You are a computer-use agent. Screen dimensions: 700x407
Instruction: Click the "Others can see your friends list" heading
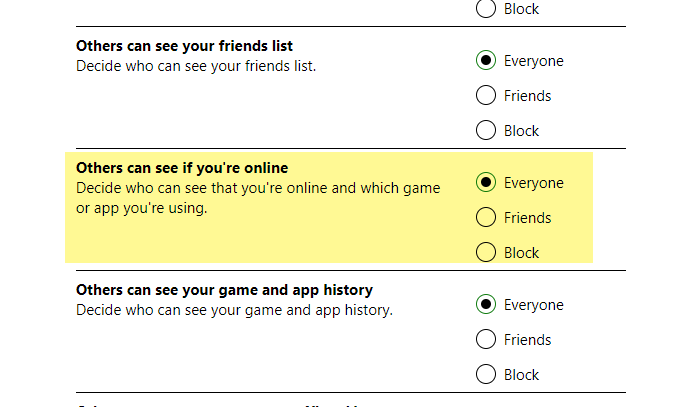coord(184,46)
